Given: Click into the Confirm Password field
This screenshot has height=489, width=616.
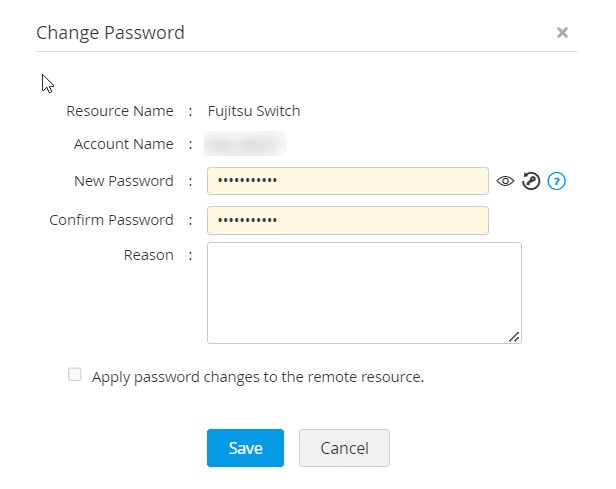Looking at the screenshot, I should (347, 220).
